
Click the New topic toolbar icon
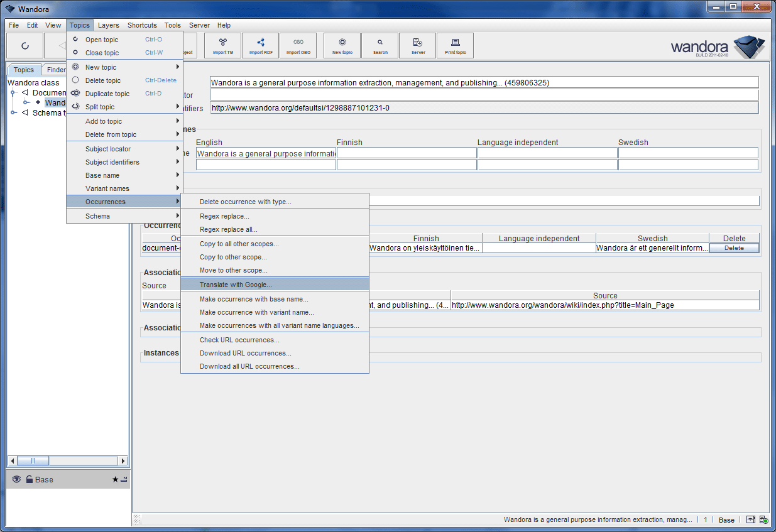(x=342, y=45)
